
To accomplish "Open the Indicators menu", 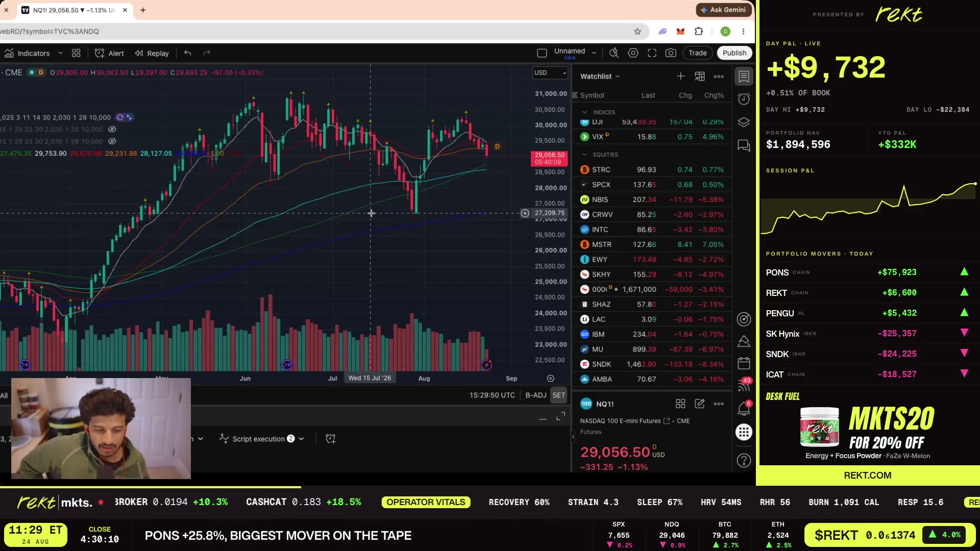I will click(x=27, y=53).
